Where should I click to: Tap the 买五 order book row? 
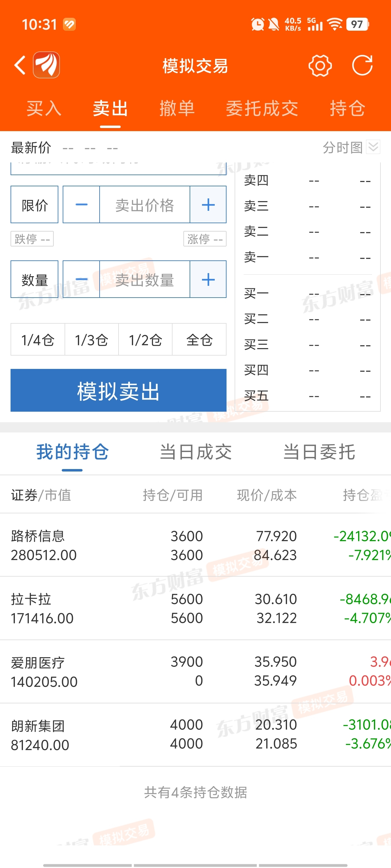(308, 396)
